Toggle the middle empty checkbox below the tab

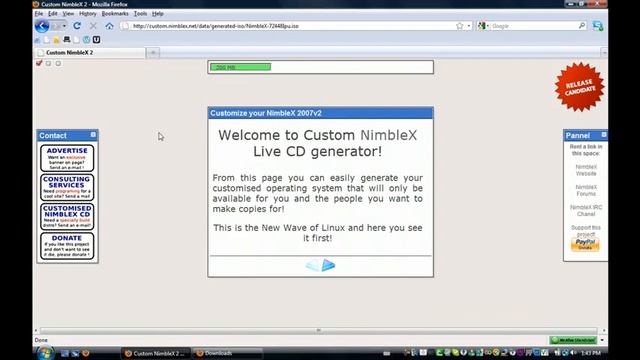pyautogui.click(x=49, y=63)
